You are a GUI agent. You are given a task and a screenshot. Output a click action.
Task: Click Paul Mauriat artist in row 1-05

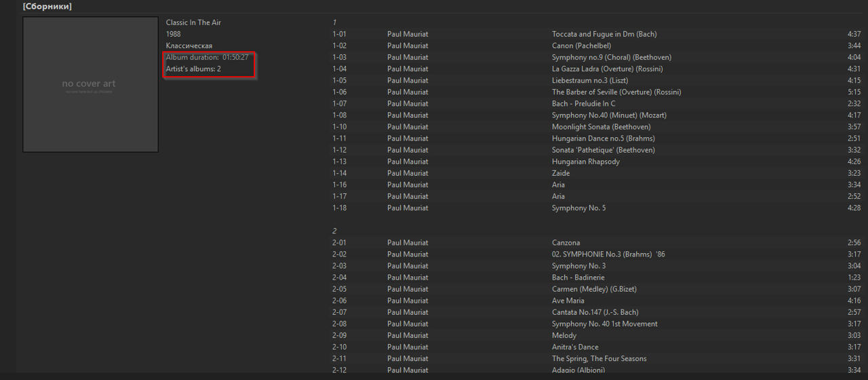click(408, 80)
